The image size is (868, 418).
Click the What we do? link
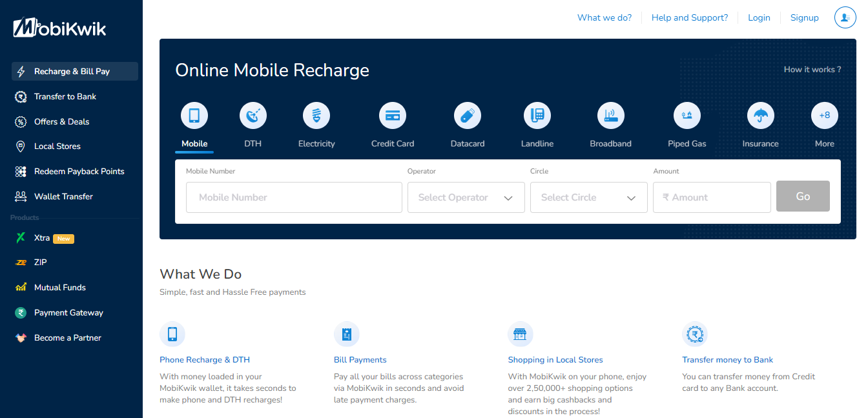coord(604,18)
